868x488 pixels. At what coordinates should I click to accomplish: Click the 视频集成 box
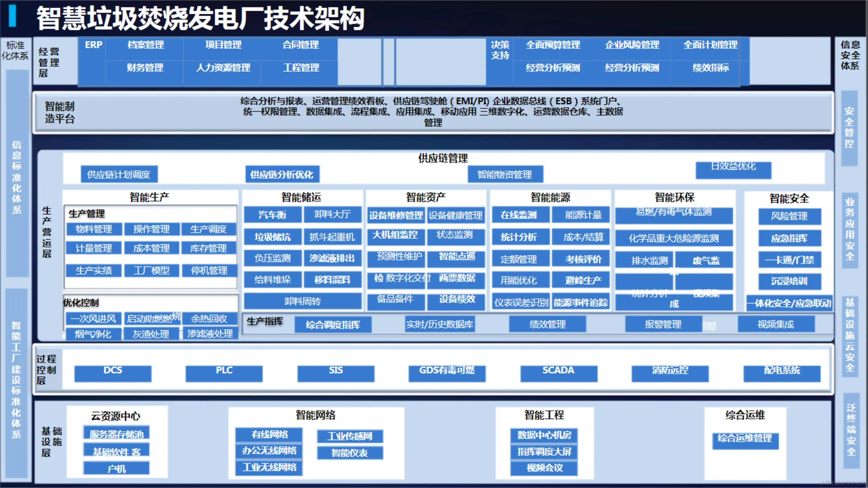[776, 324]
